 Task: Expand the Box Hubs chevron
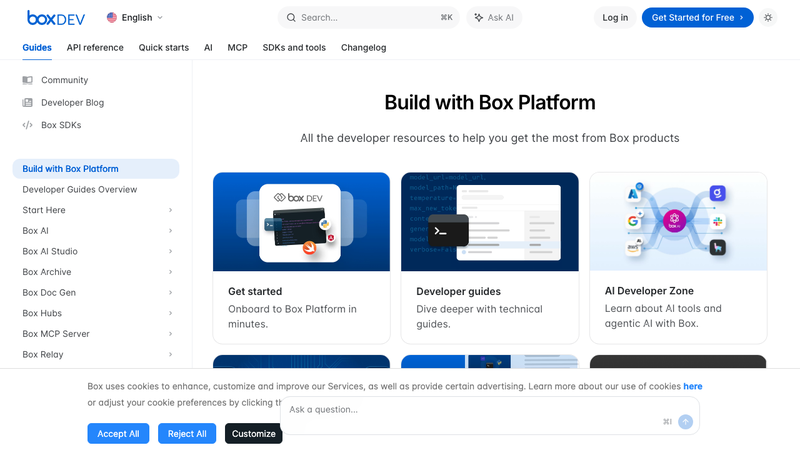coord(170,313)
